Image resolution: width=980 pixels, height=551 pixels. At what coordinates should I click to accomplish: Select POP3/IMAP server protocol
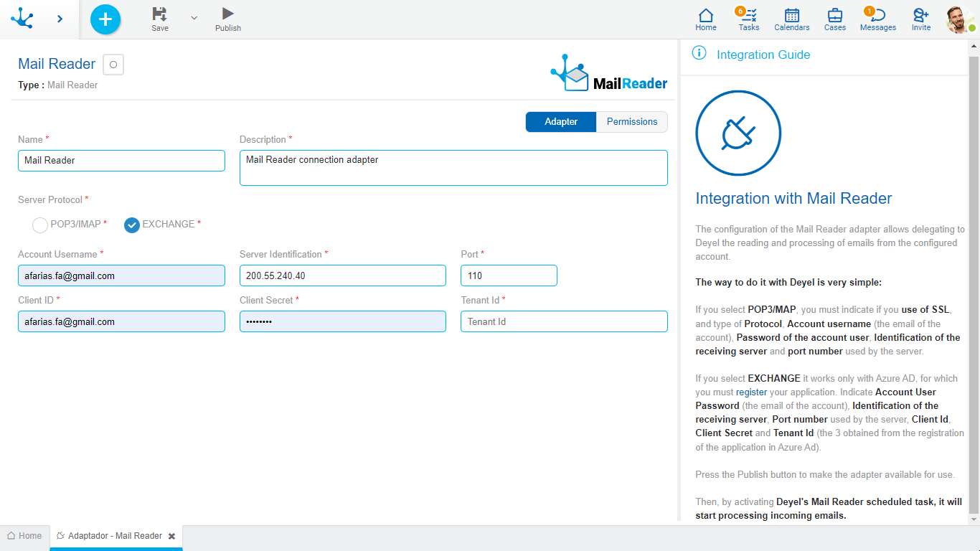click(x=40, y=225)
